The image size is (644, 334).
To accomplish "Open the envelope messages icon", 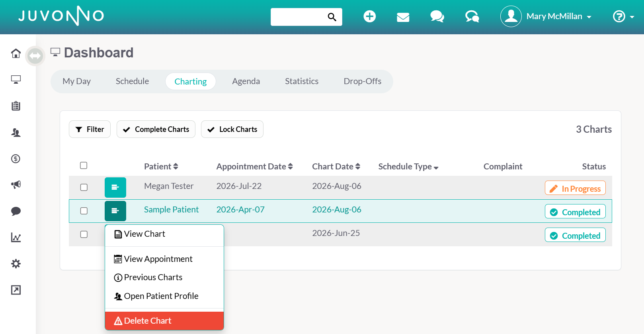I will [x=403, y=17].
